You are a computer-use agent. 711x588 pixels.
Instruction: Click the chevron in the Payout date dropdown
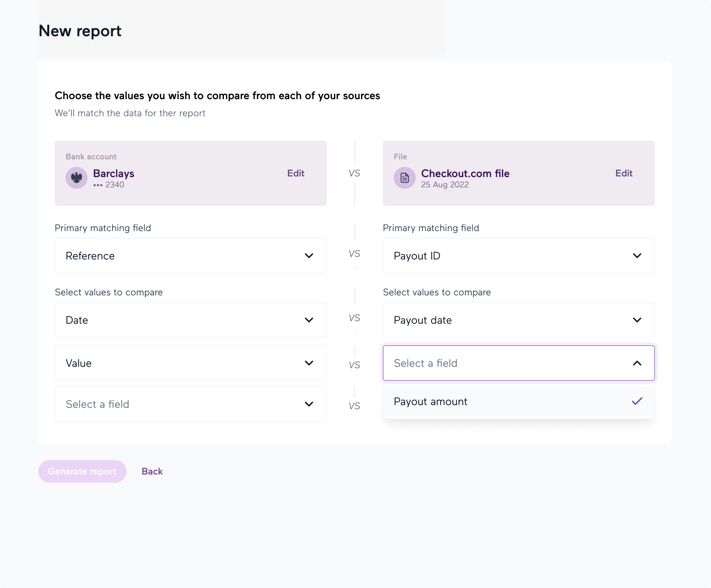point(637,320)
